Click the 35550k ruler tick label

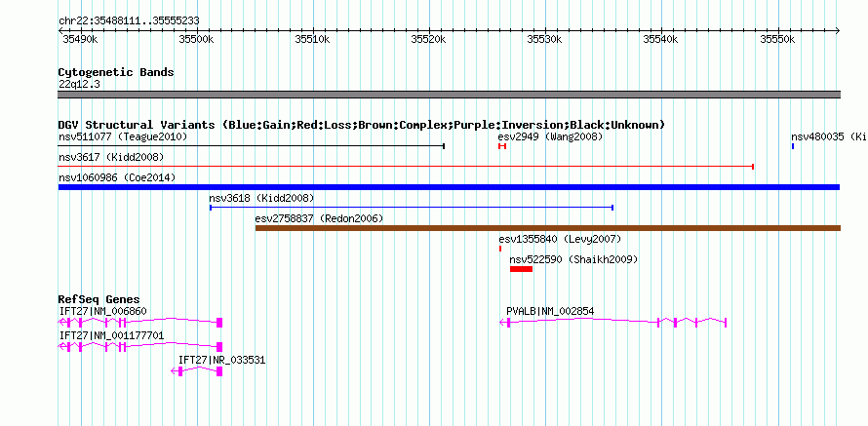tap(777, 39)
